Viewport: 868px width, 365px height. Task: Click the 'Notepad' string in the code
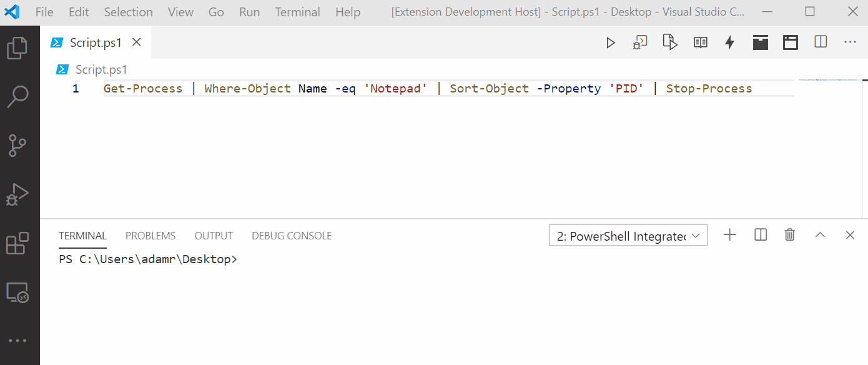(396, 89)
